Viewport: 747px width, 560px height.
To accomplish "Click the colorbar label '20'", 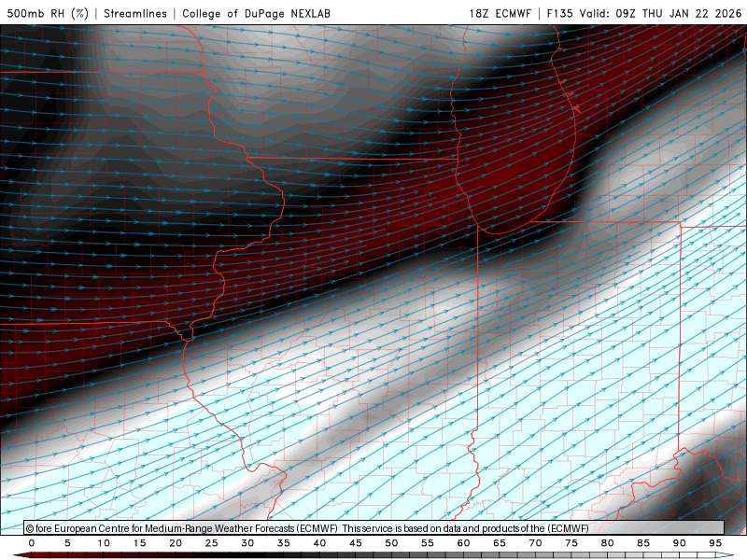I will (x=176, y=543).
